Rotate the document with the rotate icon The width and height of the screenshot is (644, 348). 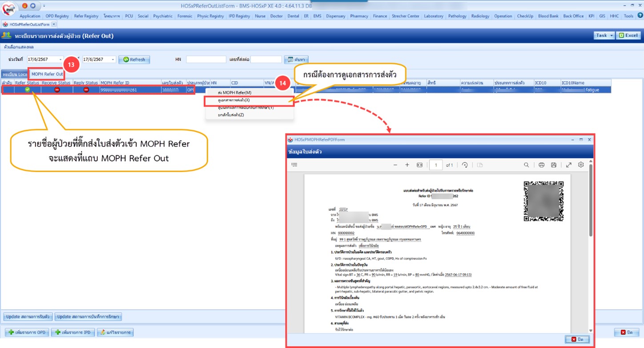[x=465, y=165]
